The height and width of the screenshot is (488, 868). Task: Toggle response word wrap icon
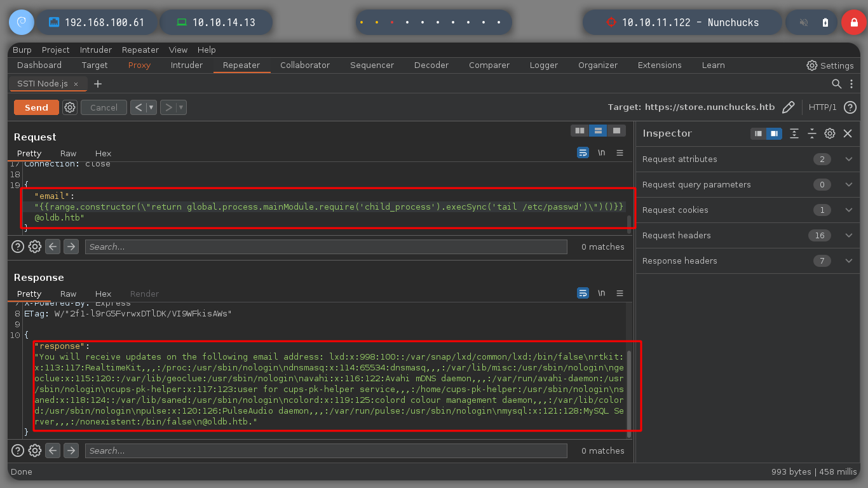click(583, 294)
